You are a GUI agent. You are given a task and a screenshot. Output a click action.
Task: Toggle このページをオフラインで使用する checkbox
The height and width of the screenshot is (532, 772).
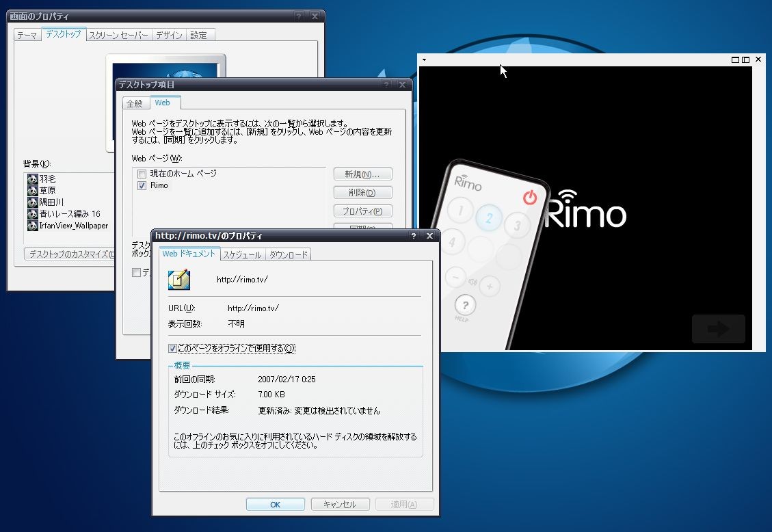coord(172,349)
